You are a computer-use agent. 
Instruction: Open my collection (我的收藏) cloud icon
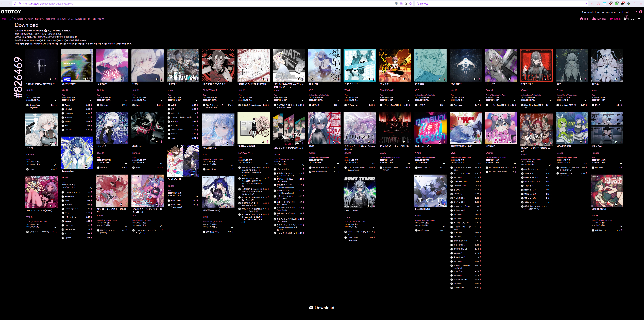tap(594, 19)
